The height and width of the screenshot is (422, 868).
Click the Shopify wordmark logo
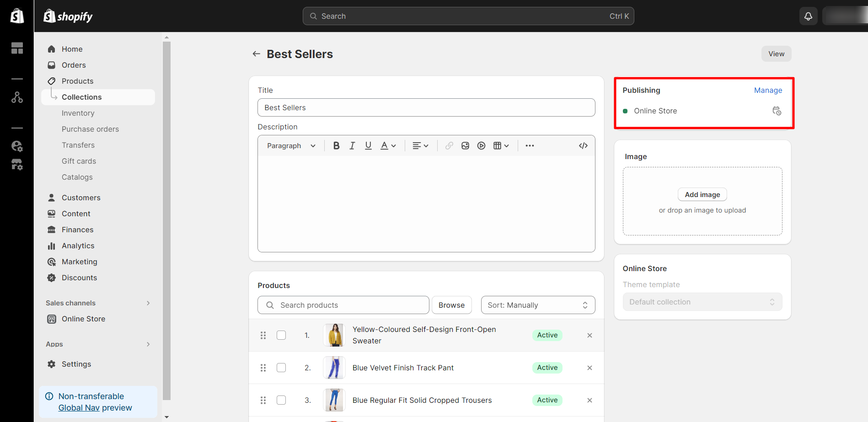coord(68,16)
